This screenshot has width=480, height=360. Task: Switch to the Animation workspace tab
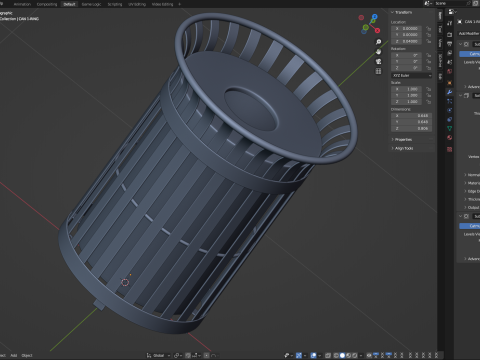(22, 4)
